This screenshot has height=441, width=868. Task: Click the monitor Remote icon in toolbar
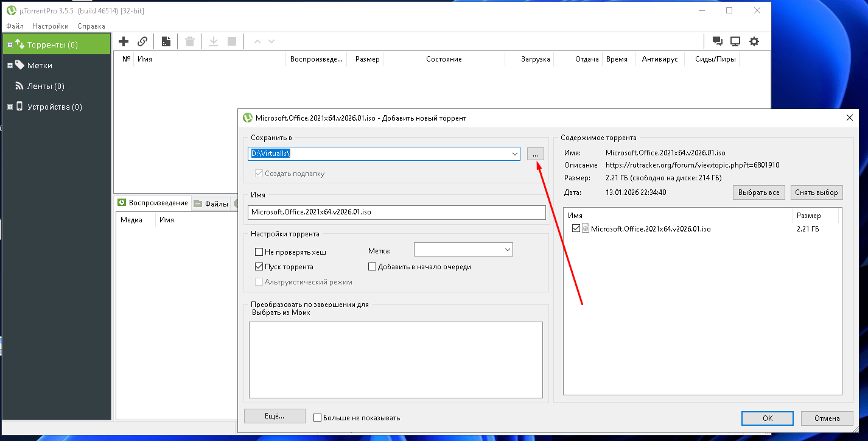click(735, 41)
